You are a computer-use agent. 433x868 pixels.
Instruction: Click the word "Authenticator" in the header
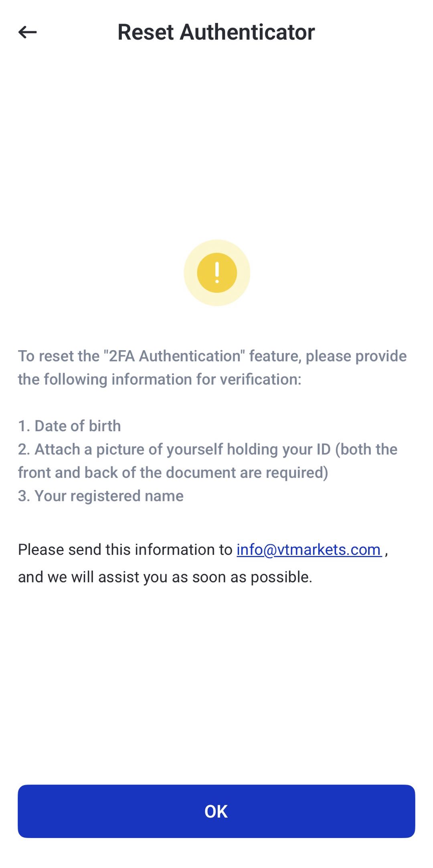(247, 32)
